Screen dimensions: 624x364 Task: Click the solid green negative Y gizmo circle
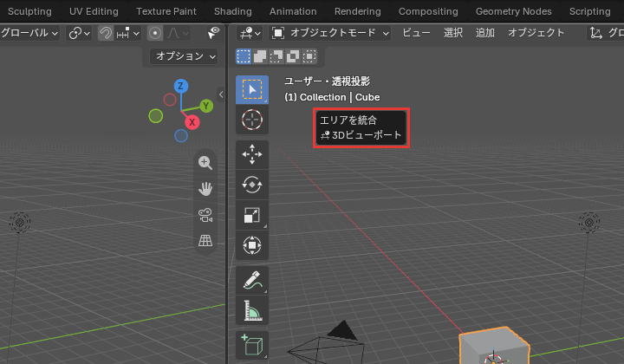pyautogui.click(x=156, y=116)
